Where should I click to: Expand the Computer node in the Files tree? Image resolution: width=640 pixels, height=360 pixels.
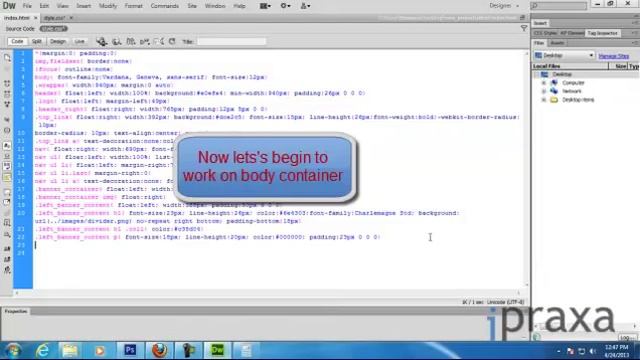pyautogui.click(x=543, y=83)
